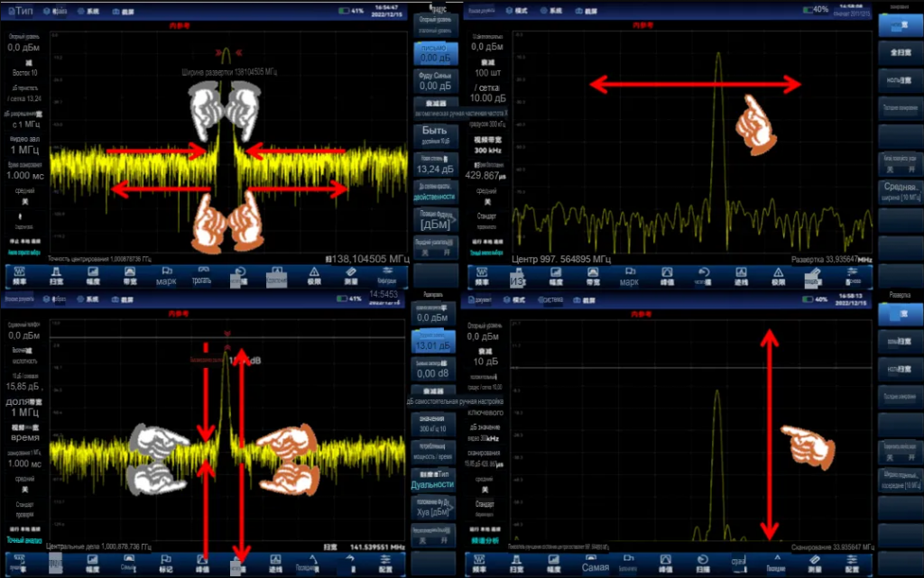Open Bandwidth settings in top-left screen toolbar
This screenshot has height=578, width=924.
pos(130,275)
